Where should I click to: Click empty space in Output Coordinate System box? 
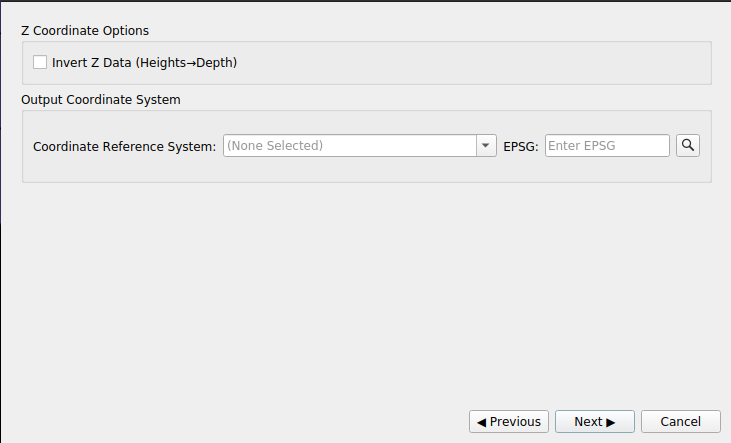coord(360,170)
